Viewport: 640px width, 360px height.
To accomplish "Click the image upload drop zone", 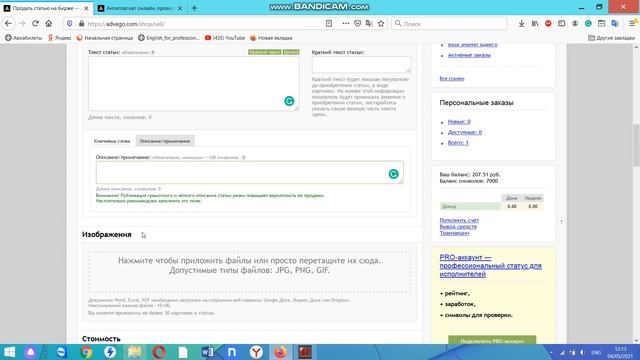I will point(249,271).
